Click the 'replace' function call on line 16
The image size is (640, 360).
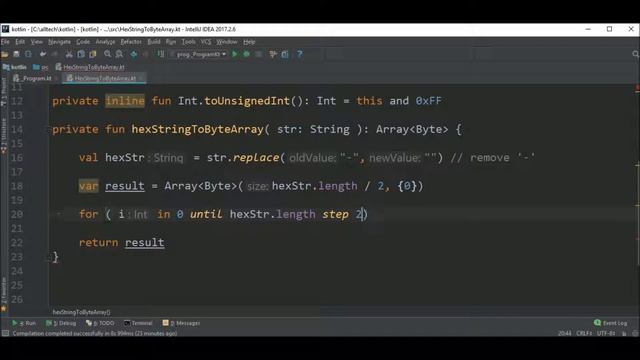click(x=256, y=158)
